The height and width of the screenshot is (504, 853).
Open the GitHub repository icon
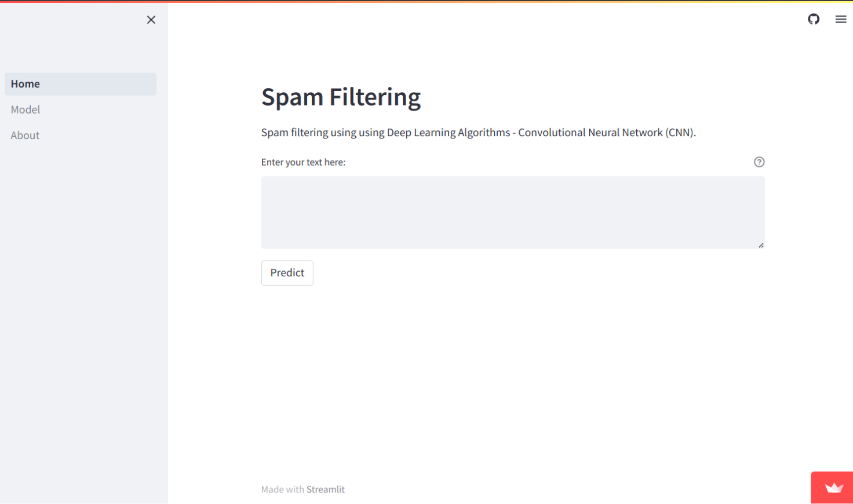(x=814, y=19)
